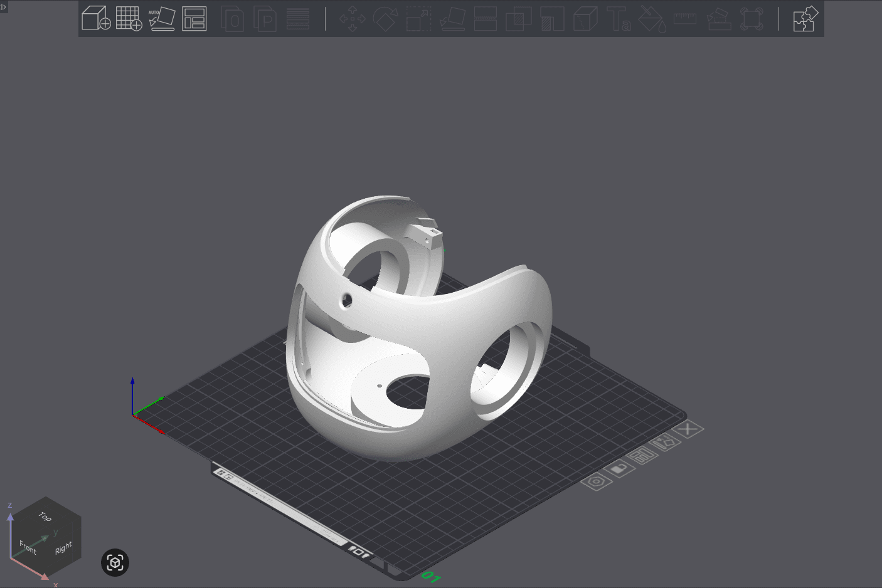Arrange all objects on the plate

point(194,19)
